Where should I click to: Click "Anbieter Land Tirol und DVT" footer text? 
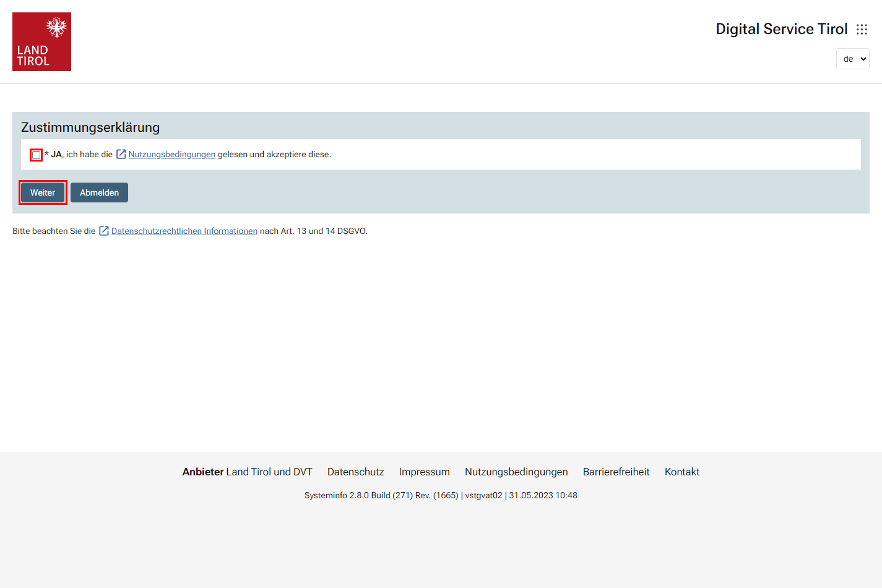pos(247,472)
